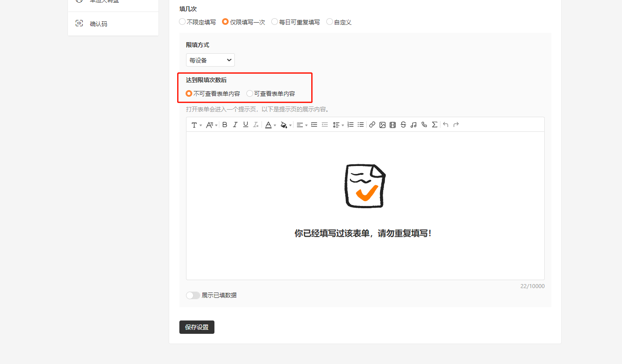The image size is (622, 364).
Task: Click the 确认码 sidebar icon
Action: coord(79,24)
